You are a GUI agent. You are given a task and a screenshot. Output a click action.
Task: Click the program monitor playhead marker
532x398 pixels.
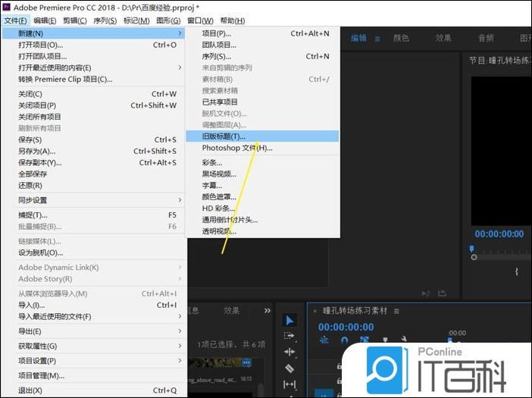click(472, 249)
